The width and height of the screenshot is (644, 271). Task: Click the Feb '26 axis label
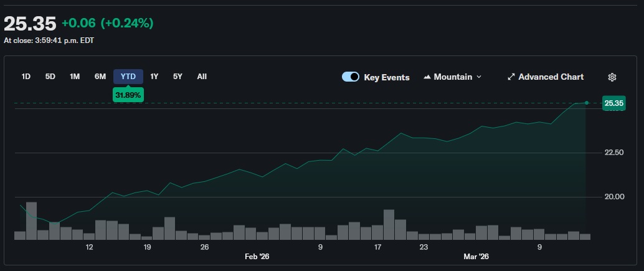coord(257,257)
